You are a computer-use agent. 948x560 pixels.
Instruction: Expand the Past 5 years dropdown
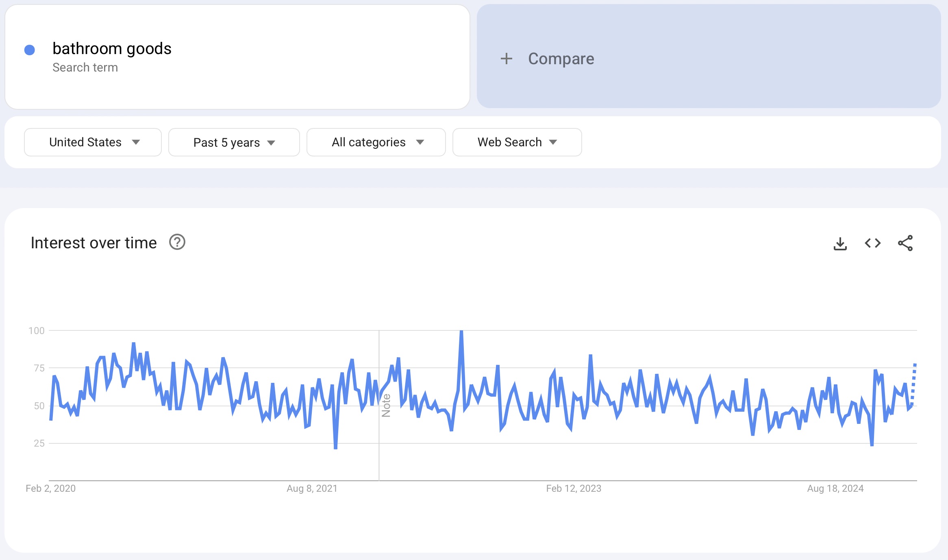click(234, 142)
